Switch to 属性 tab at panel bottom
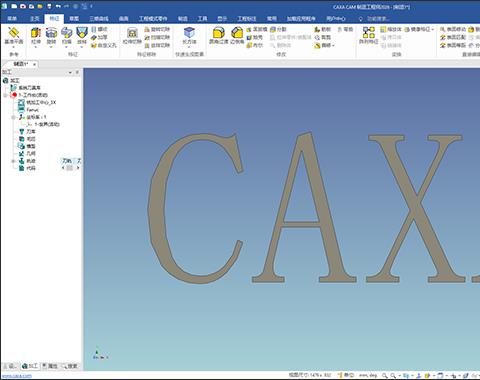This screenshot has width=480, height=380. pyautogui.click(x=50, y=366)
